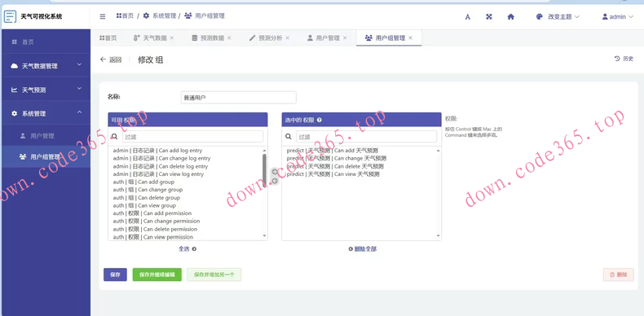
Task: Select 'auth | 组 | Can change group'
Action: coord(148,190)
